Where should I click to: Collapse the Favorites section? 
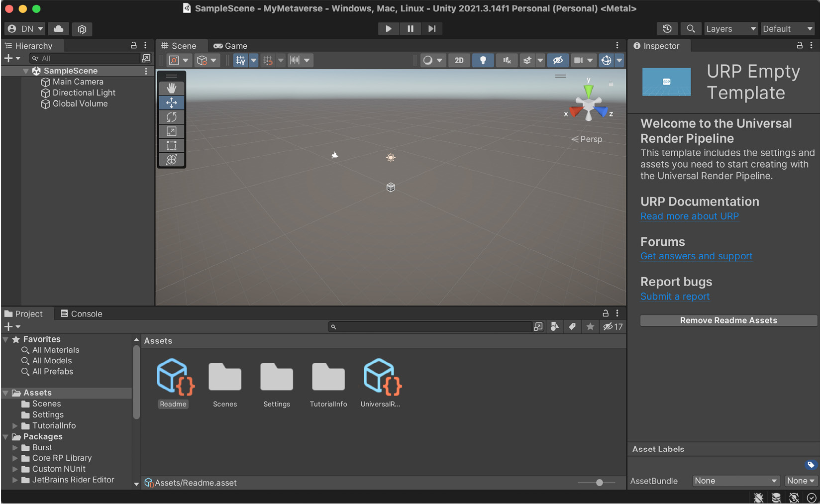pos(6,339)
